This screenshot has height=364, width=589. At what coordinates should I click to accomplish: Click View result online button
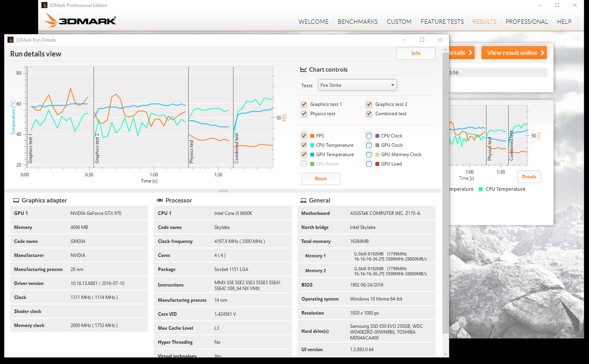click(514, 53)
